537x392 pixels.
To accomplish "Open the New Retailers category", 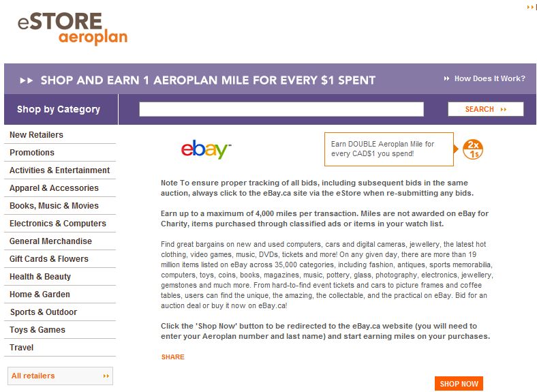I will pyautogui.click(x=36, y=135).
